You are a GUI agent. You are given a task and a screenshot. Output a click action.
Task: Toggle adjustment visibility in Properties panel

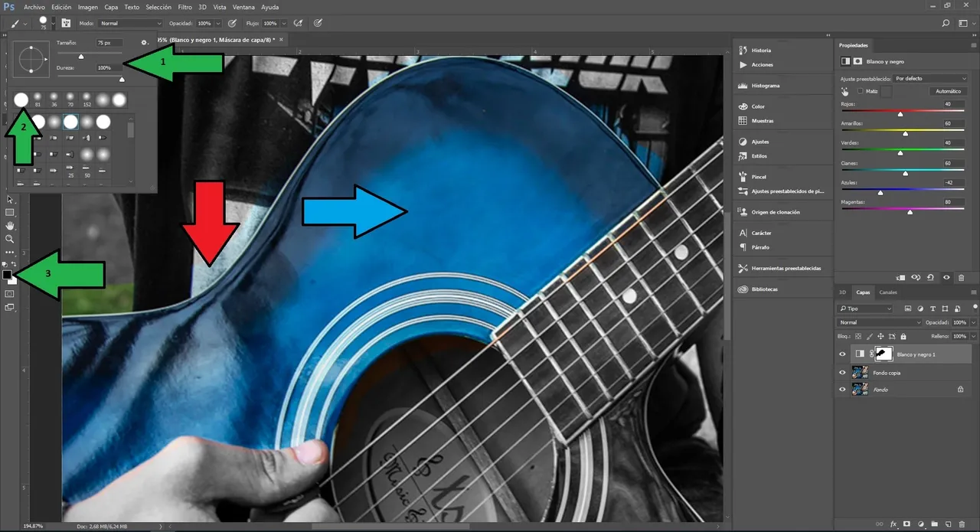(946, 277)
